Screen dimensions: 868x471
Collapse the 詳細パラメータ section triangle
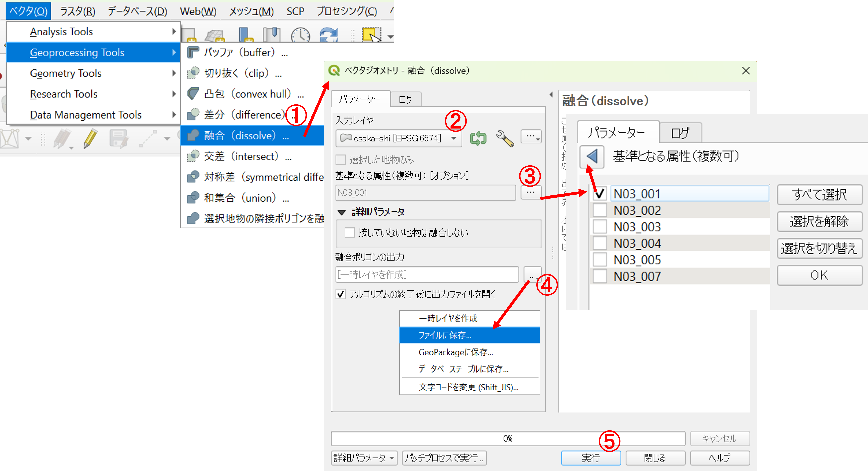tap(341, 212)
